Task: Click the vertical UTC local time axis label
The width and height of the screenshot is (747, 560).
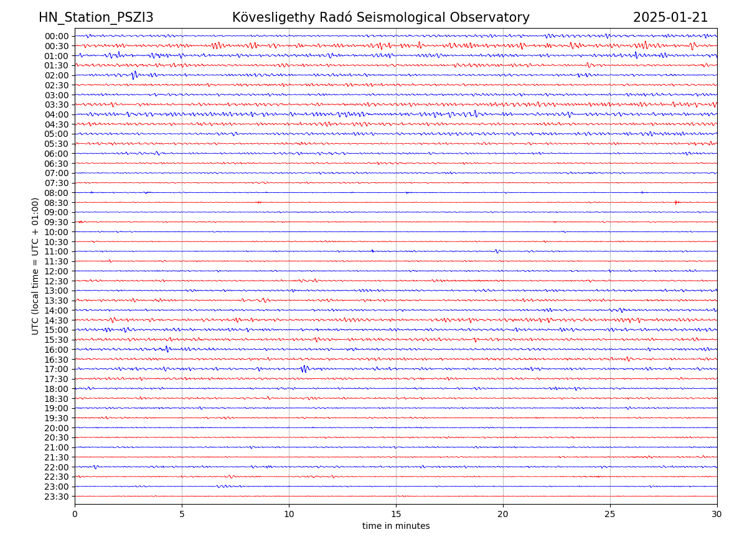Action: click(x=35, y=266)
